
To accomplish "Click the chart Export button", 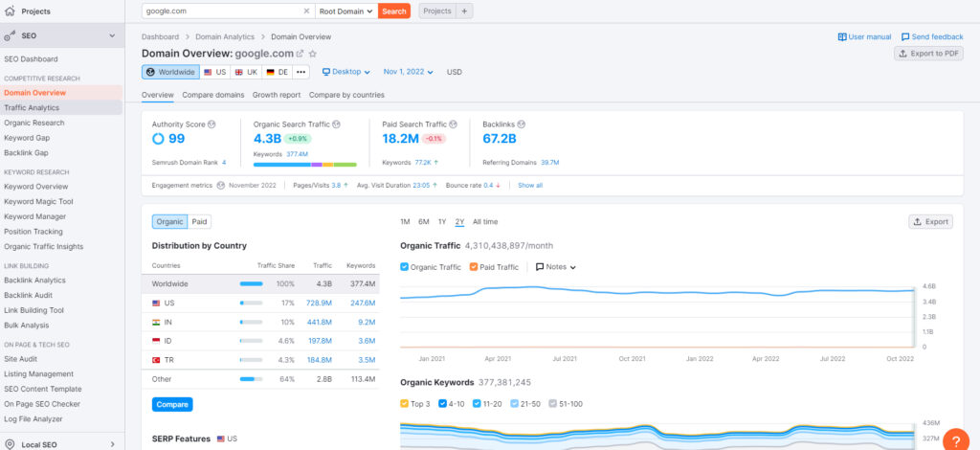I will pyautogui.click(x=930, y=222).
